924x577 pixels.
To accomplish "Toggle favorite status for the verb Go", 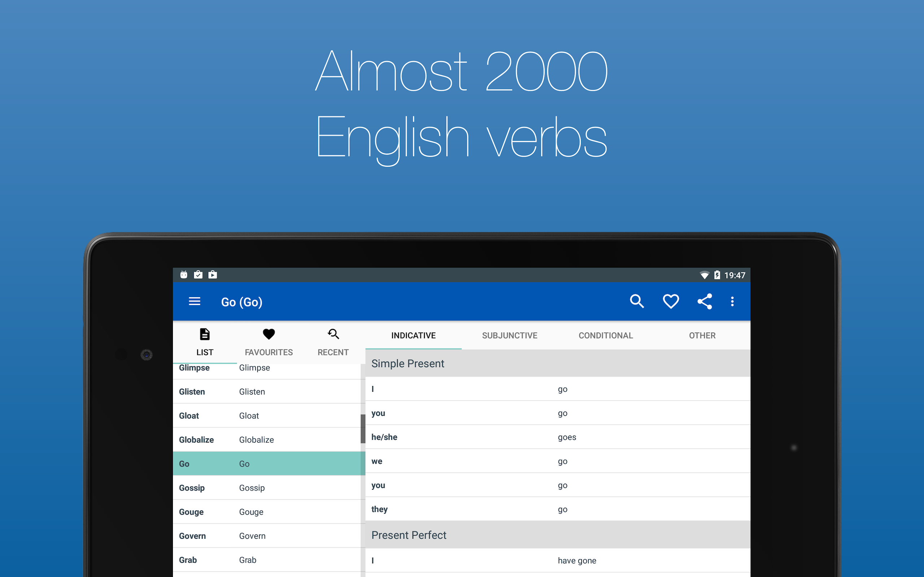I will point(671,301).
